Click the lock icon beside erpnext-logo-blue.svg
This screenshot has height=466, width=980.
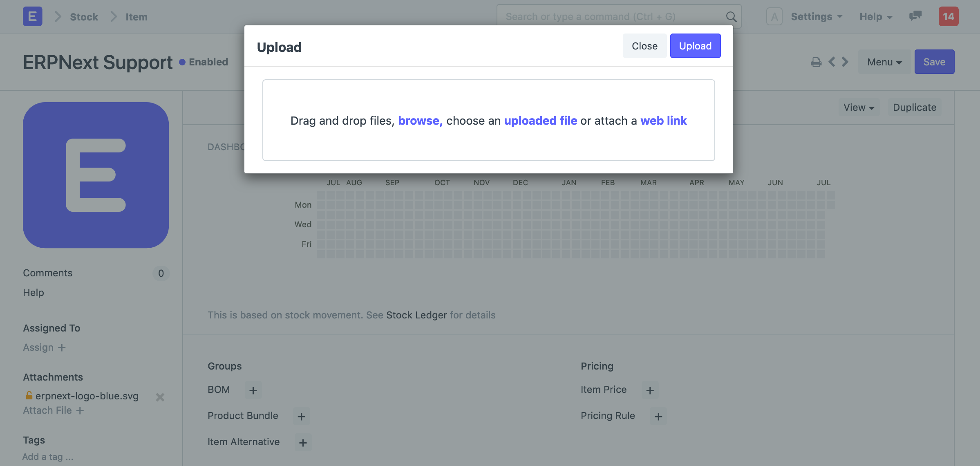tap(29, 395)
